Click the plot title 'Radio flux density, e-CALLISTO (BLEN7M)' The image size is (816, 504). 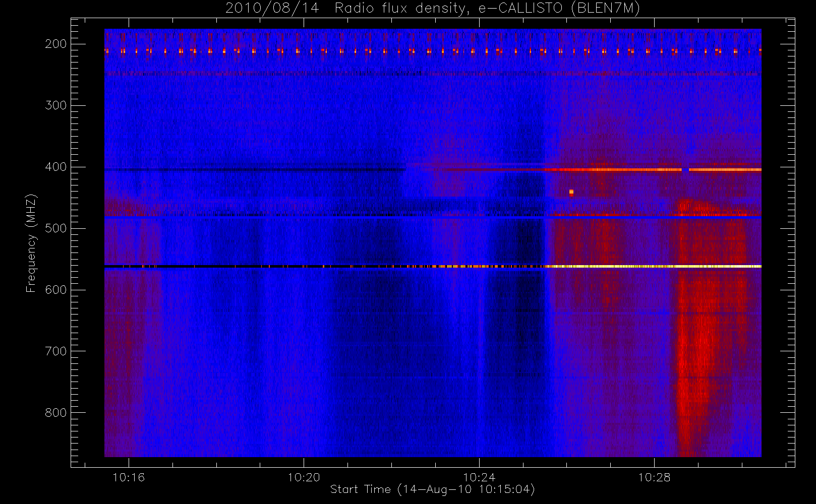tap(487, 8)
